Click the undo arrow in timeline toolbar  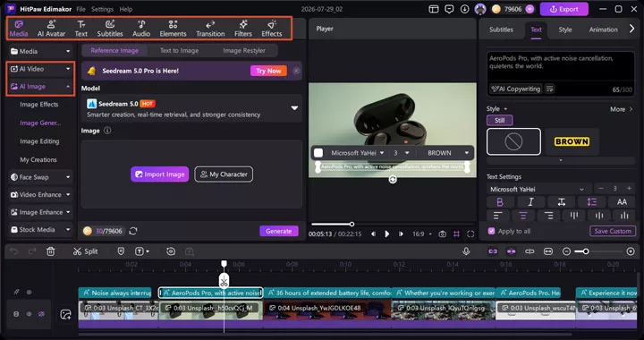[x=14, y=251]
